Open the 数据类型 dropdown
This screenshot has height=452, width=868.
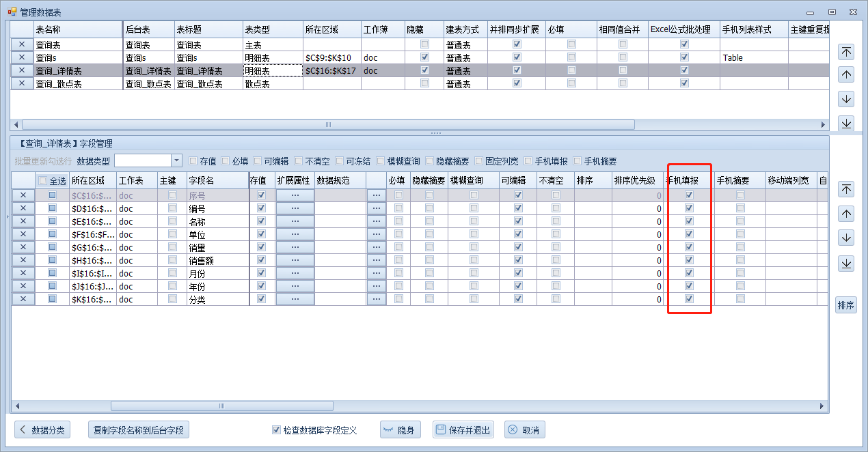(176, 161)
